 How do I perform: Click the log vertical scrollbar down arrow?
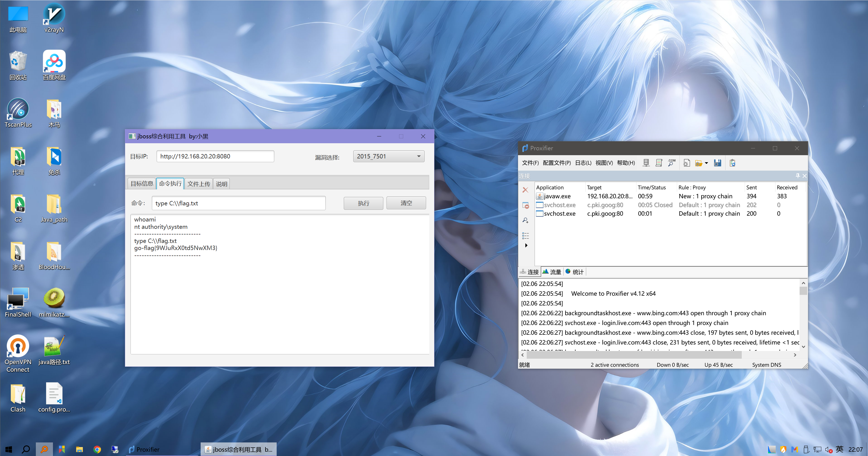[803, 347]
